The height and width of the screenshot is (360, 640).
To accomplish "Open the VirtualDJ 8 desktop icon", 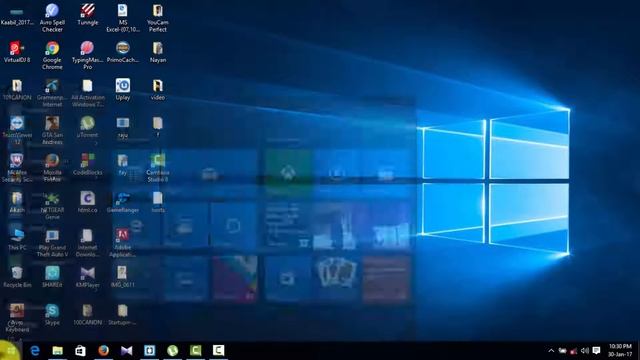I will [x=17, y=52].
